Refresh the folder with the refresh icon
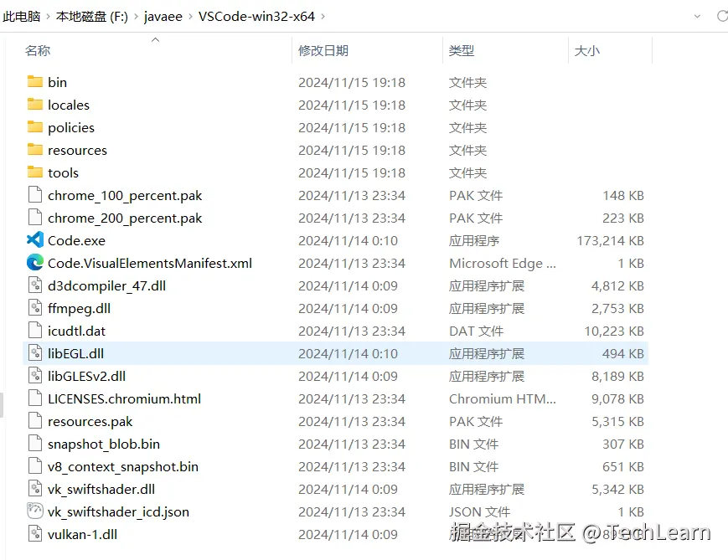The width and height of the screenshot is (728, 560). (x=722, y=16)
